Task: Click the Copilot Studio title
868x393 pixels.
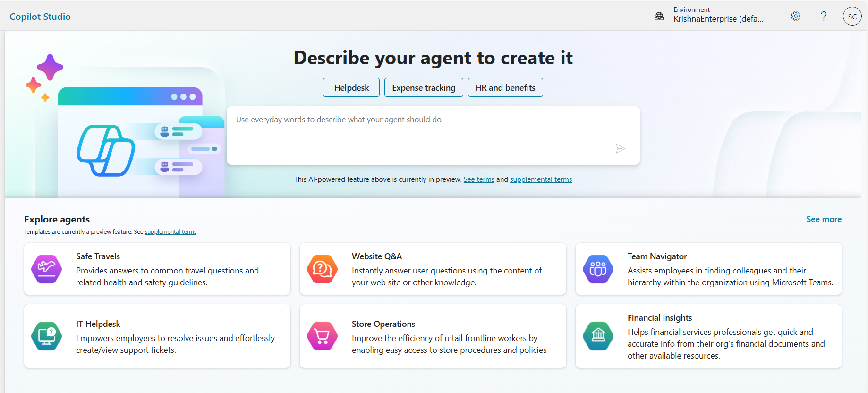Action: click(x=40, y=17)
